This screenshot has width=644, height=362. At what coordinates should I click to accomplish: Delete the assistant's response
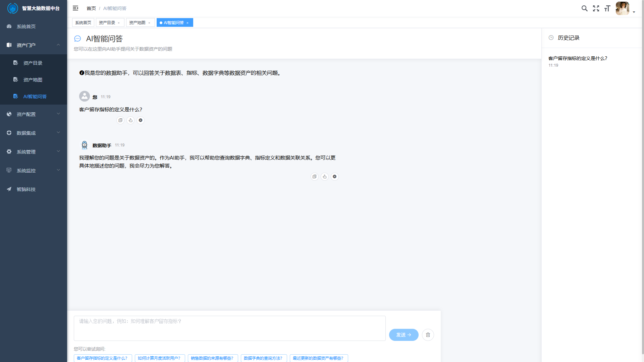coord(334,177)
